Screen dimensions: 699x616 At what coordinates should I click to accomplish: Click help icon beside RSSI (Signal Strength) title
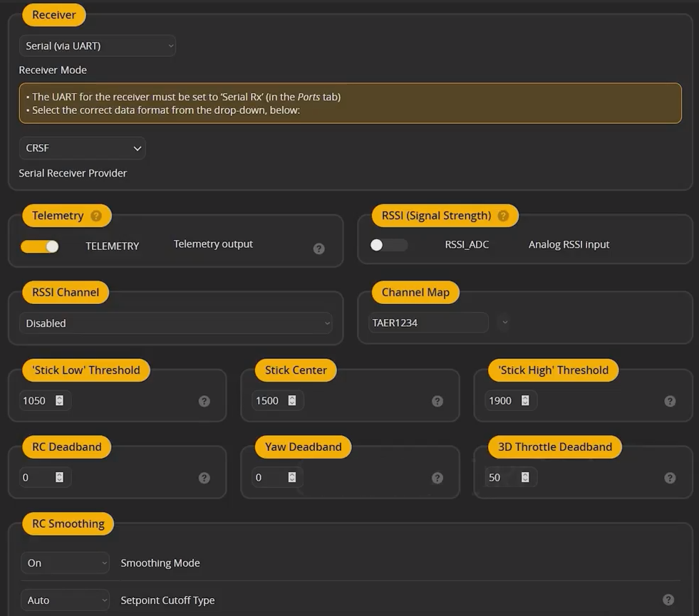(x=503, y=216)
